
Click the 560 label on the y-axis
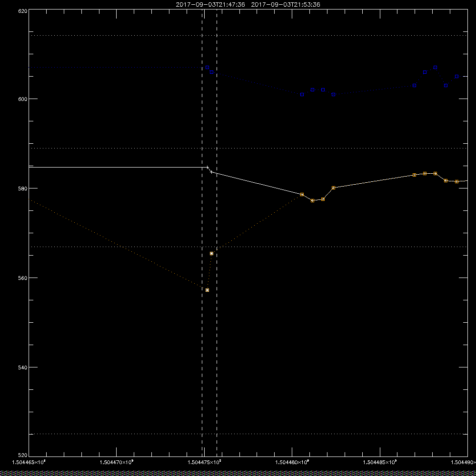[23, 278]
